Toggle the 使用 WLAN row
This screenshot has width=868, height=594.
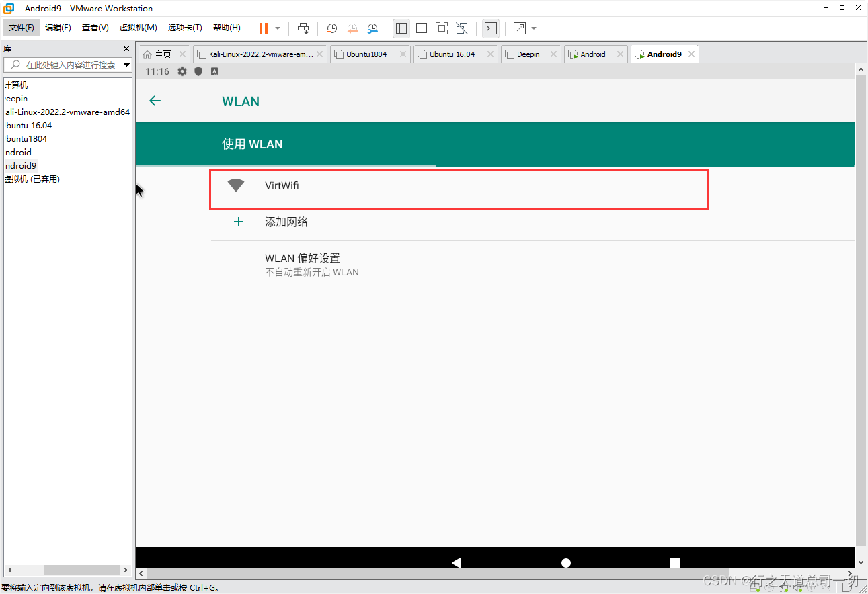(x=495, y=144)
